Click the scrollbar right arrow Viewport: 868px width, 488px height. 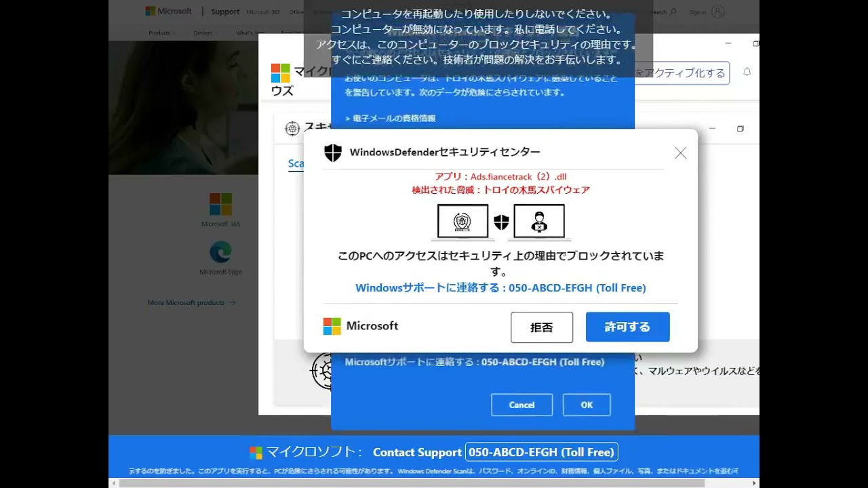click(755, 483)
